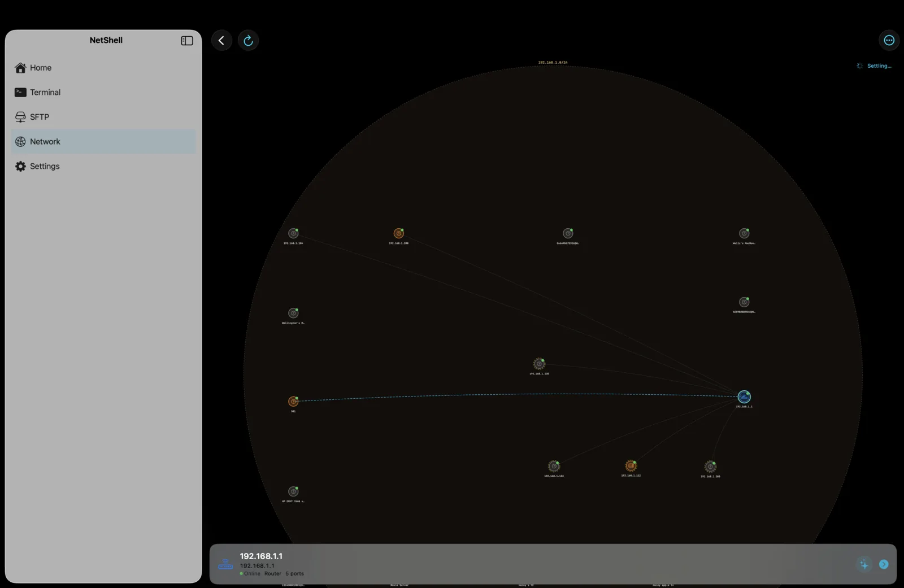The width and height of the screenshot is (904, 588).
Task: Open device details with blue arrow button
Action: click(x=884, y=564)
